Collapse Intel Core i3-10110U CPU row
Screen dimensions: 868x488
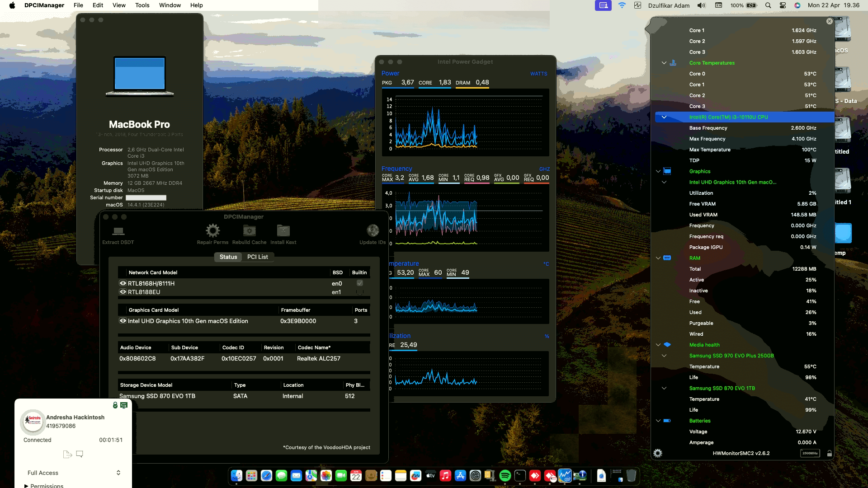pos(664,117)
